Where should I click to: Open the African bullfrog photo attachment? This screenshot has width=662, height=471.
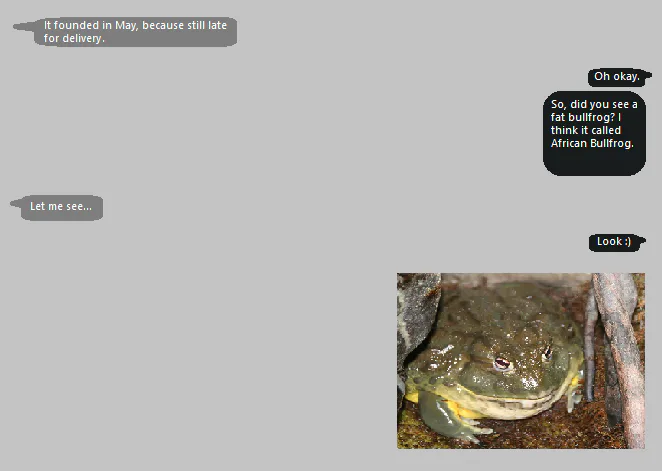tap(521, 361)
